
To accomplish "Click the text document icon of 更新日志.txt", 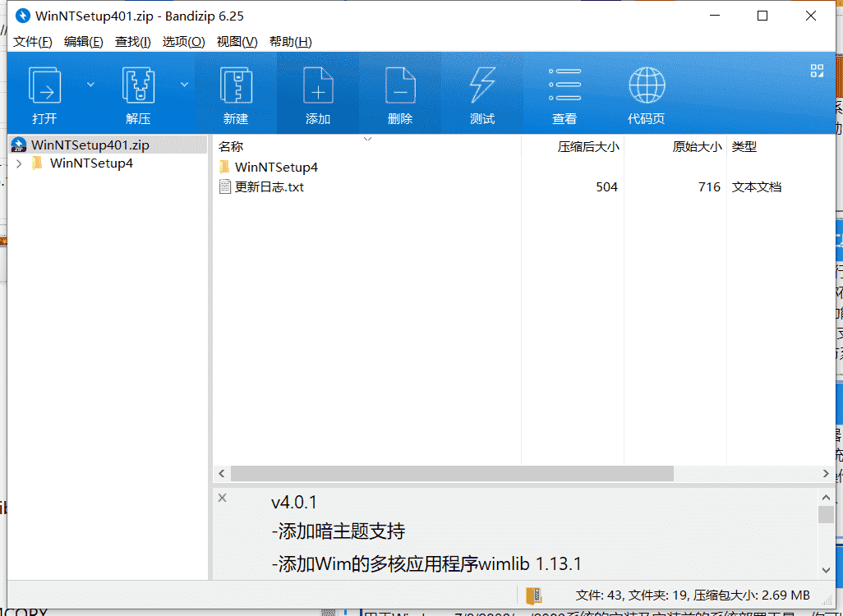I will pyautogui.click(x=225, y=186).
